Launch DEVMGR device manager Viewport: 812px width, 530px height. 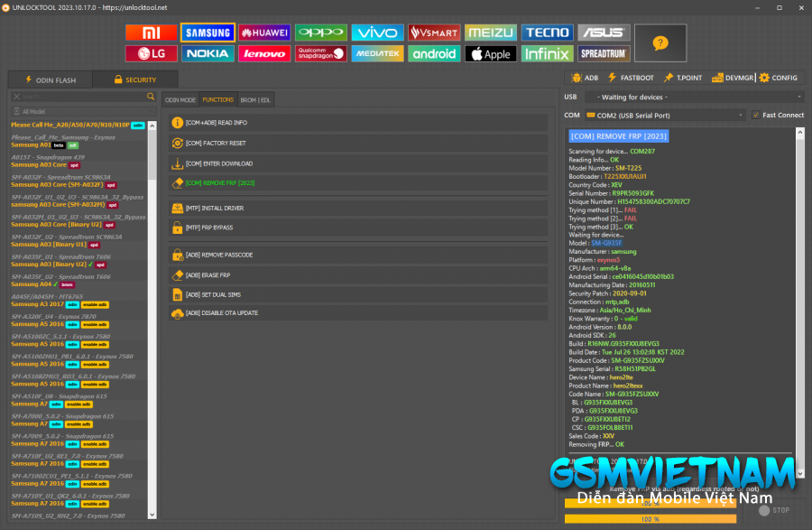coord(733,78)
